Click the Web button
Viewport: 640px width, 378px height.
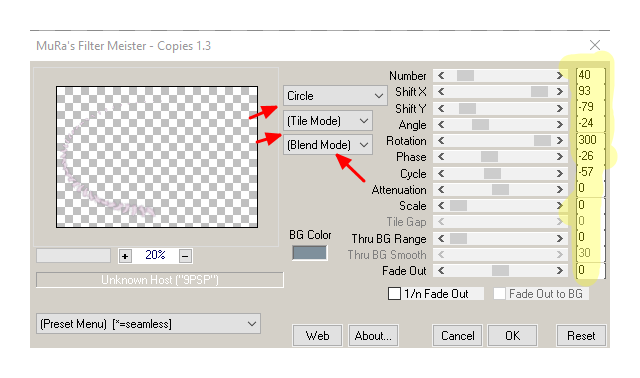coord(317,336)
